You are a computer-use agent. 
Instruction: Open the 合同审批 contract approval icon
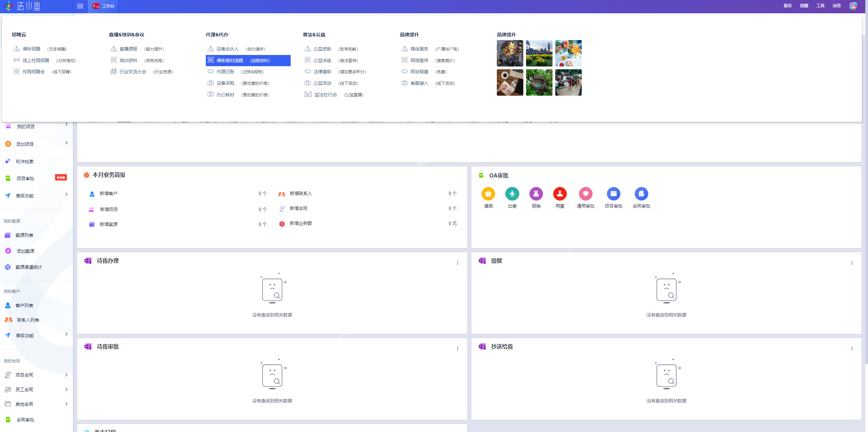click(641, 194)
